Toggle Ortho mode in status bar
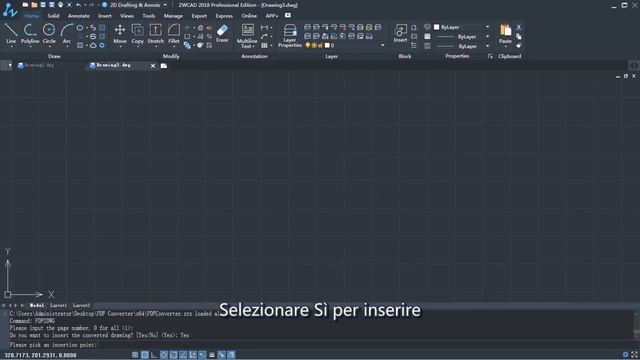This screenshot has height=360, width=640. click(154, 355)
